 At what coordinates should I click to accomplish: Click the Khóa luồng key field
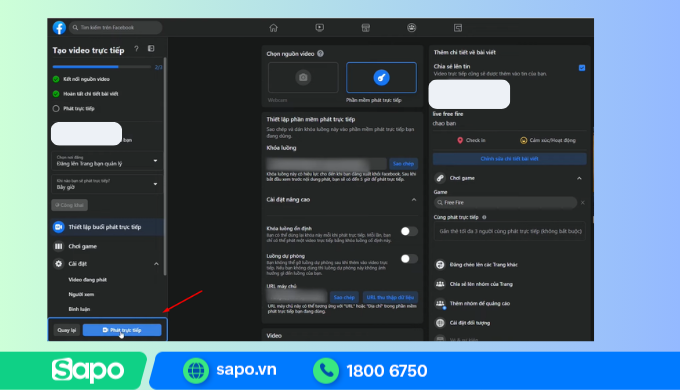coord(327,164)
